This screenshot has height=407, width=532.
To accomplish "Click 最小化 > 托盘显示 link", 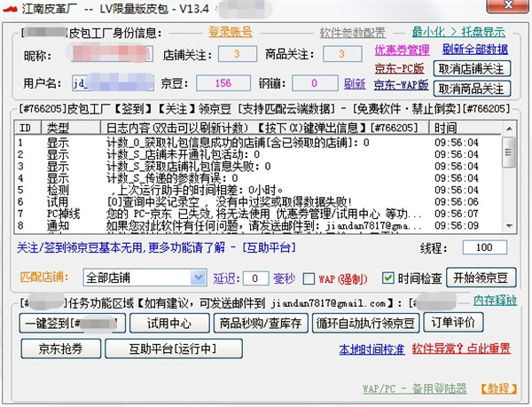I will click(458, 33).
